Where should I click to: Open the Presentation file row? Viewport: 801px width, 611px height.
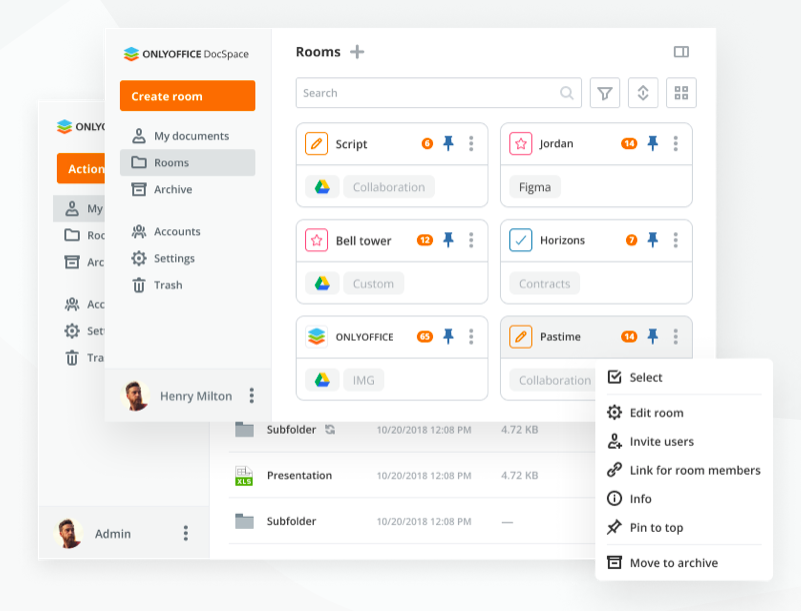point(411,476)
